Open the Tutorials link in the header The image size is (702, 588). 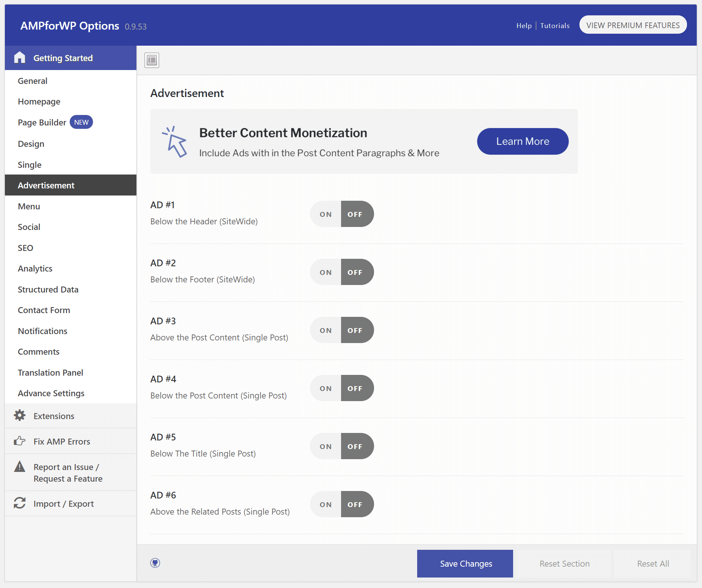tap(555, 25)
